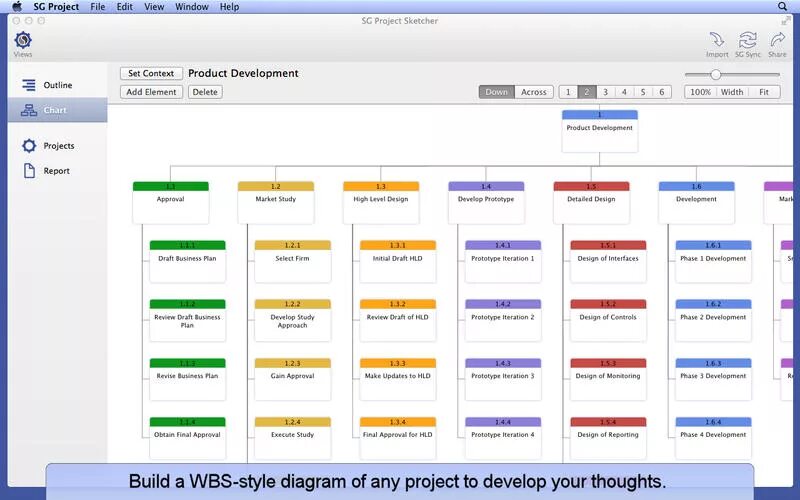The height and width of the screenshot is (500, 800).
Task: Set chart depth level to 1
Action: pos(568,92)
